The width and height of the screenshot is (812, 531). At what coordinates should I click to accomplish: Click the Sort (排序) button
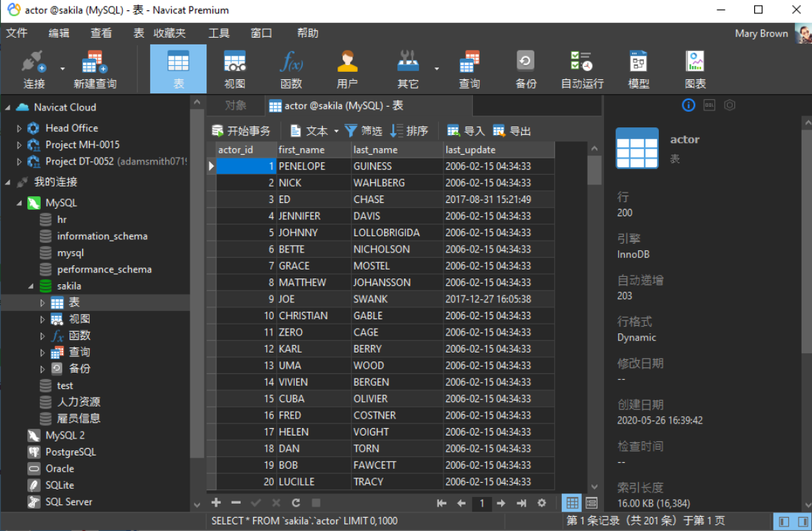click(x=409, y=131)
